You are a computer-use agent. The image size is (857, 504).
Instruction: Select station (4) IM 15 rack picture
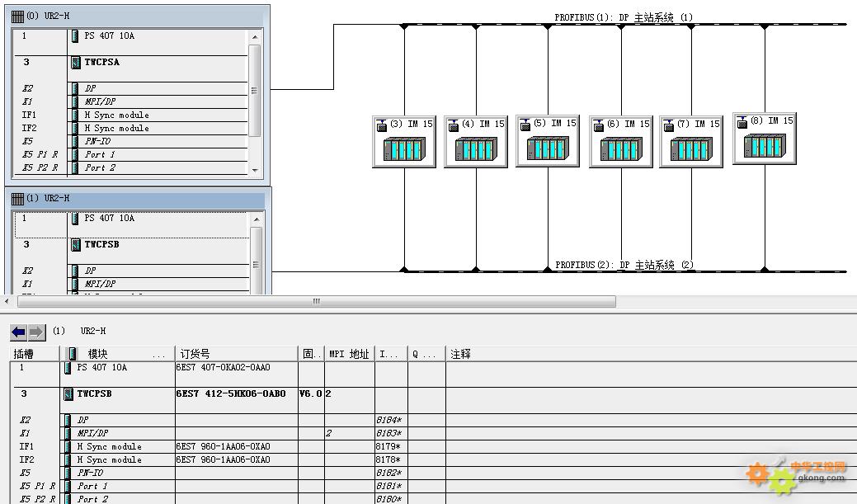click(476, 148)
